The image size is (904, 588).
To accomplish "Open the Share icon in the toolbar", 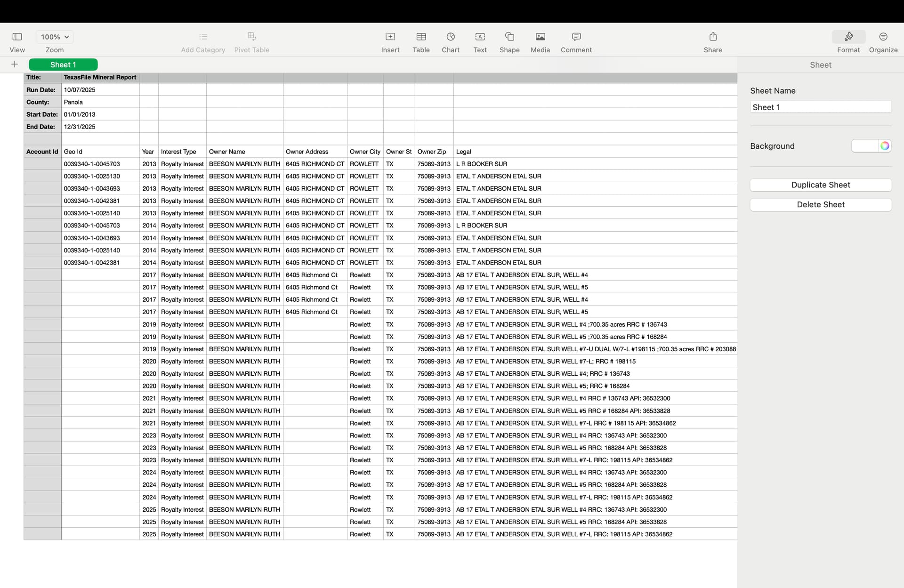I will pos(712,37).
